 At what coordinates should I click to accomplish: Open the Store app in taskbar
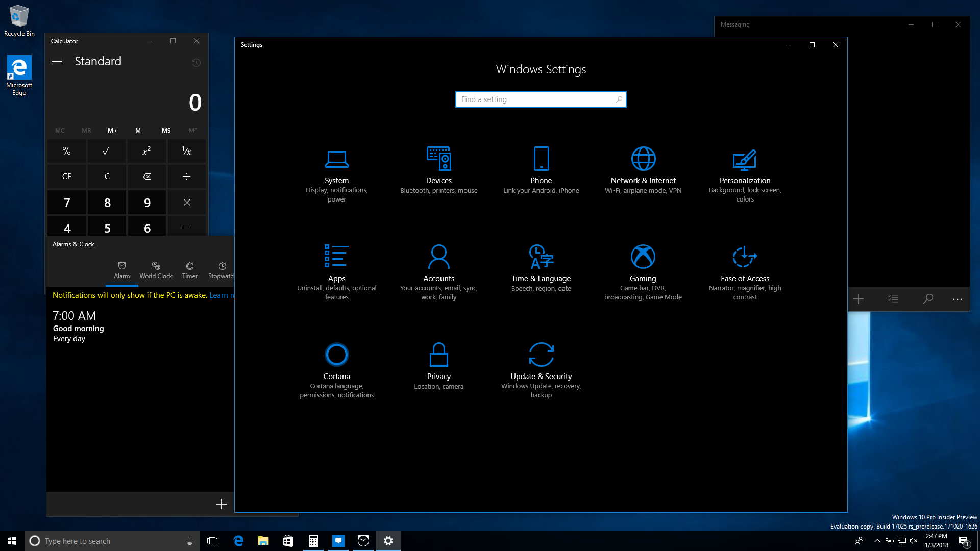pos(288,541)
